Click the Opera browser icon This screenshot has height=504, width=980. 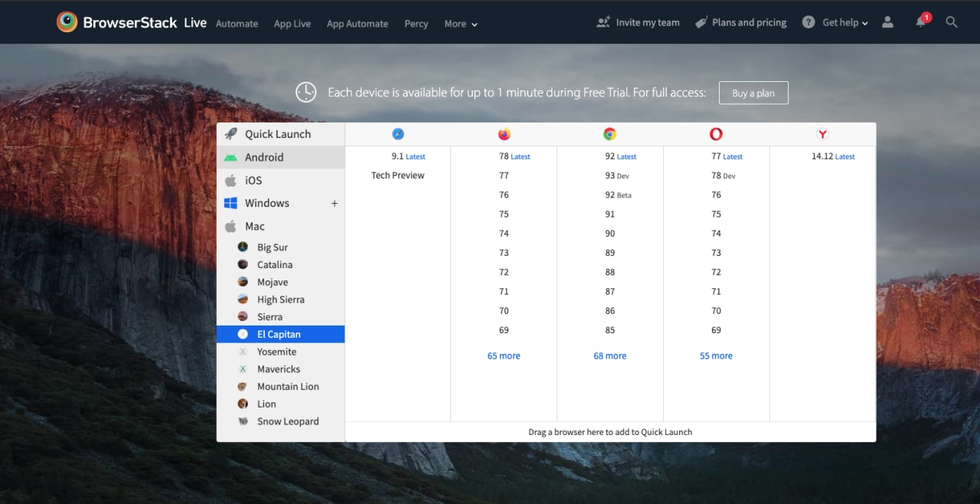tap(716, 134)
